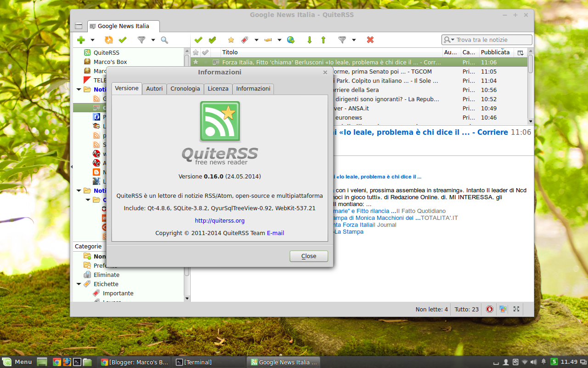This screenshot has height=368, width=588.
Task: Click the orange update feeds icon
Action: coord(109,40)
